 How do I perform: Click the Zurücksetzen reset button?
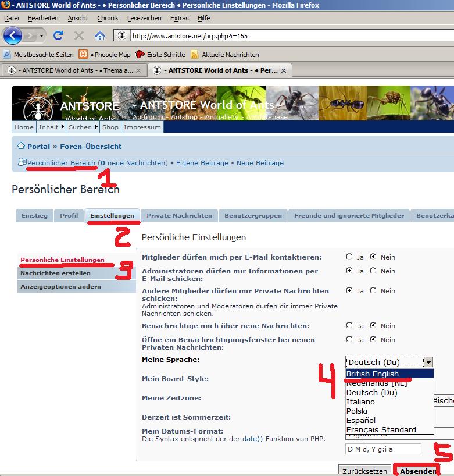click(364, 470)
